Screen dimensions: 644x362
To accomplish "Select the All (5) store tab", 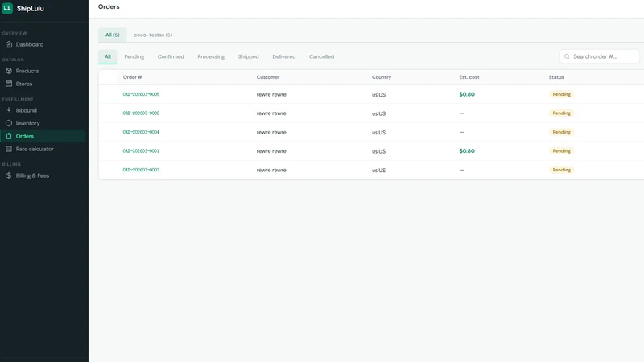I will click(112, 35).
